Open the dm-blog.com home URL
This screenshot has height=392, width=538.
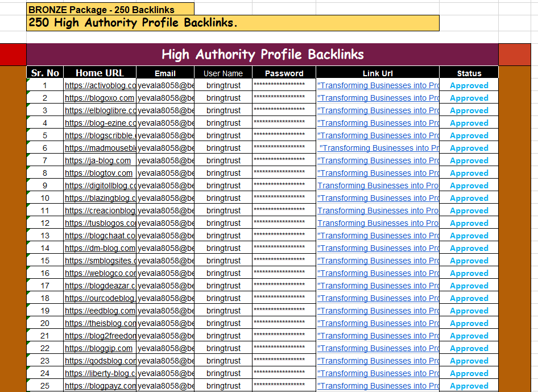pos(100,249)
